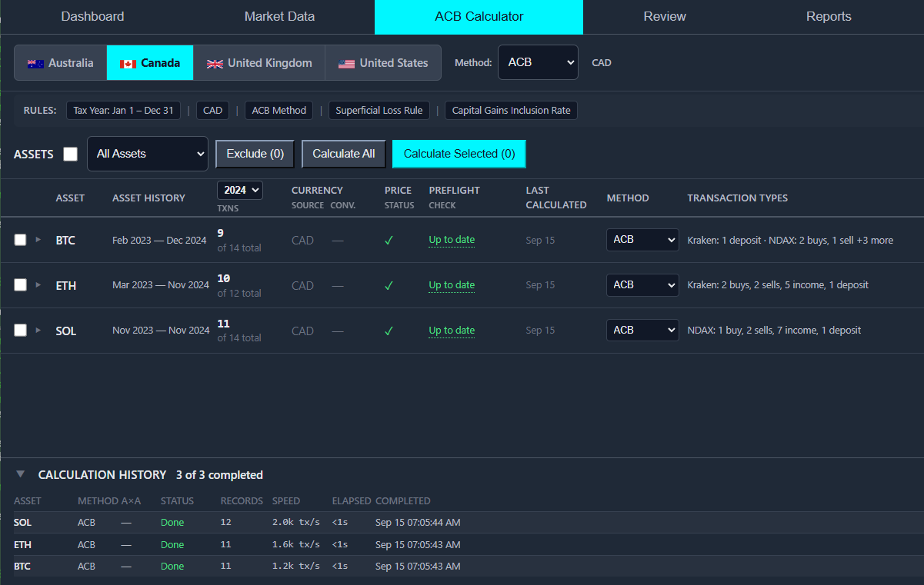Viewport: 924px width, 585px height.
Task: Click the ETH asset name
Action: click(x=66, y=286)
